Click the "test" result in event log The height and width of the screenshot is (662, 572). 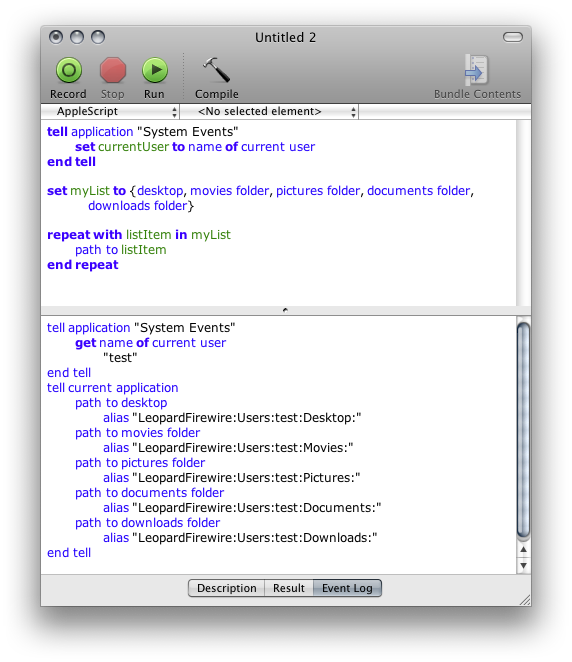tap(120, 358)
